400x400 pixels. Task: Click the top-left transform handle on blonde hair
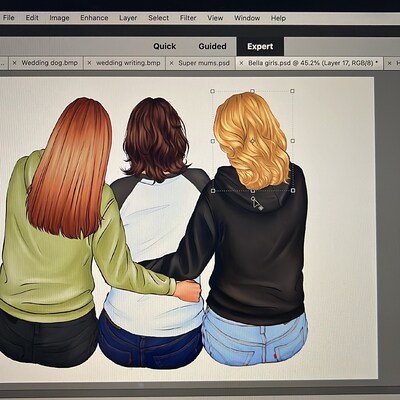212,91
